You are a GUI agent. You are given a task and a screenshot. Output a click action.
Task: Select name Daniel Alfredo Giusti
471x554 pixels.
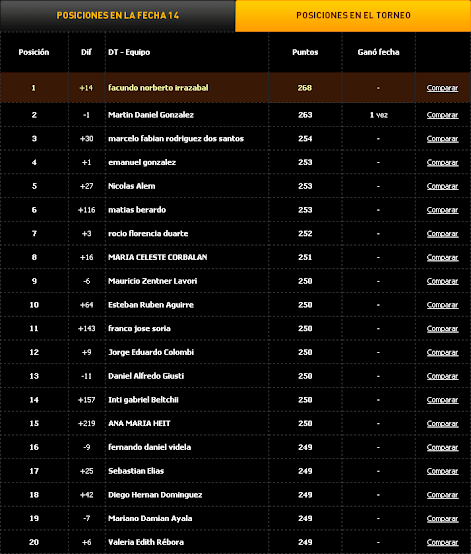tap(146, 376)
